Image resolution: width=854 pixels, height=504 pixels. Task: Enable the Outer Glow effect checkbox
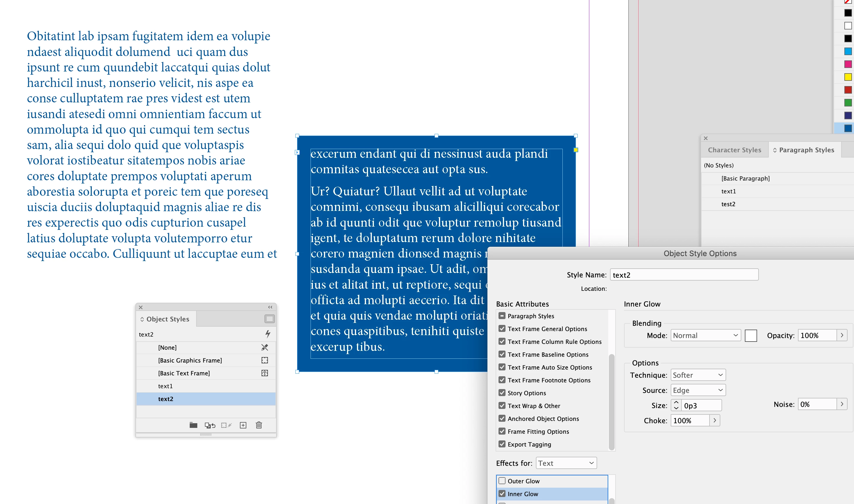(502, 481)
